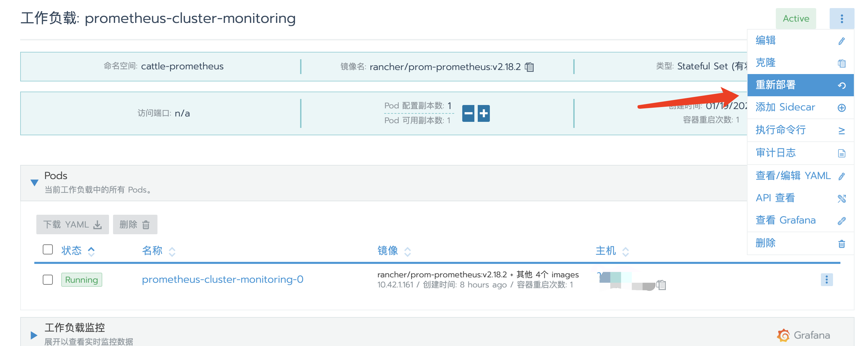Choose 查看/编辑 YAML menu entry
The height and width of the screenshot is (346, 868).
click(x=800, y=176)
